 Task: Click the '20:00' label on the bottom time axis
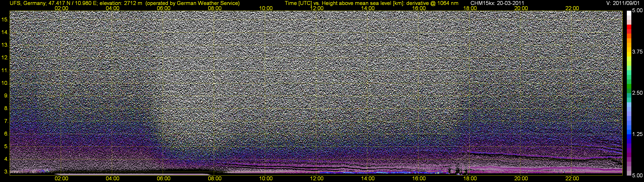click(x=521, y=179)
